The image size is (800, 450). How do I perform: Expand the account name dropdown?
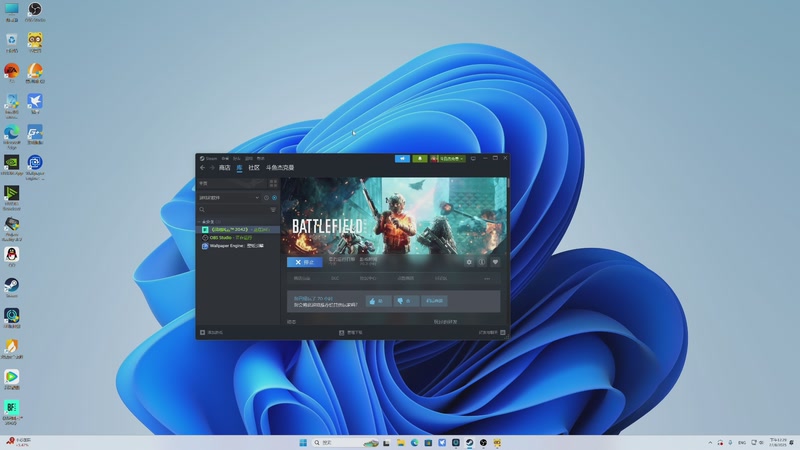(x=447, y=159)
